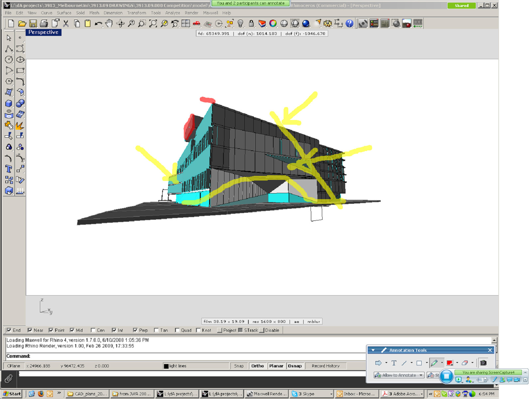Select the Box solid tool in left toolbar
This screenshot has height=399, width=532.
coord(9,103)
